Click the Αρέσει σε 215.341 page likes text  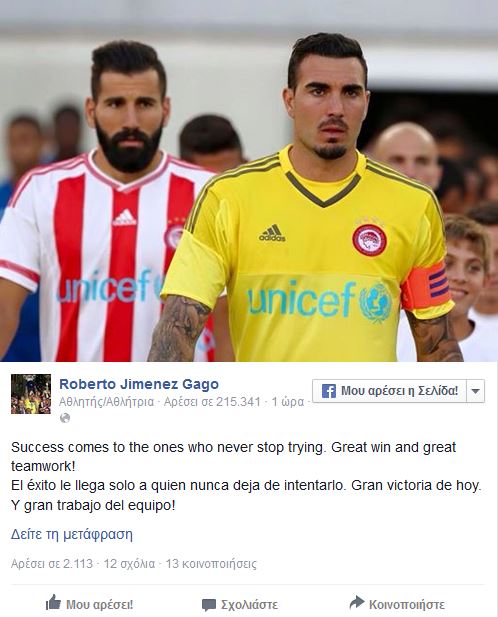212,402
